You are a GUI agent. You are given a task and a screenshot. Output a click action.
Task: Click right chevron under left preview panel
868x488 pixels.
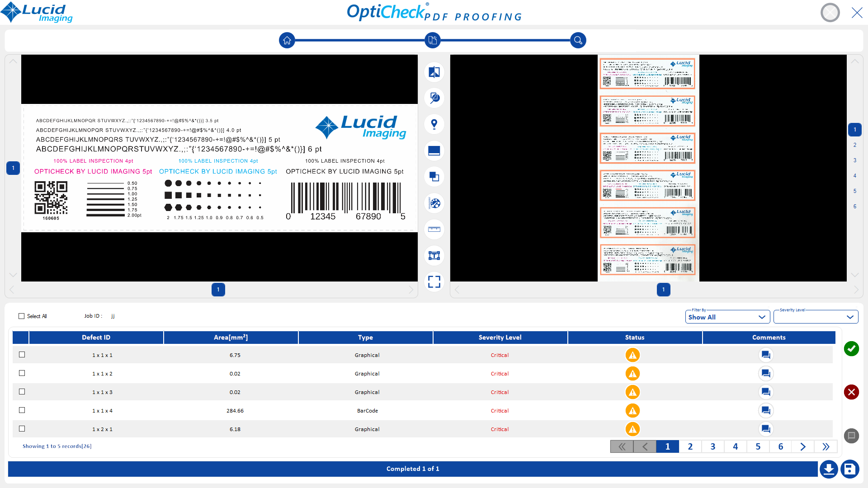pos(410,290)
